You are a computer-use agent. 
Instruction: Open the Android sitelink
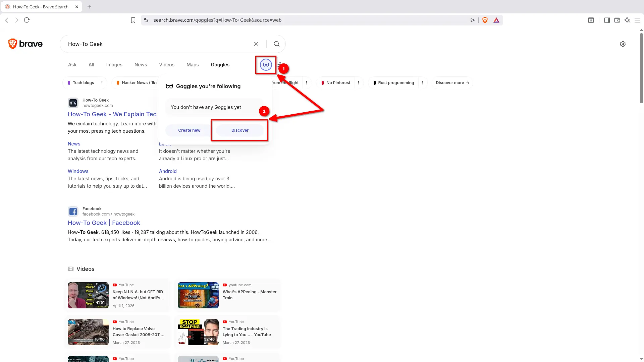click(x=168, y=171)
